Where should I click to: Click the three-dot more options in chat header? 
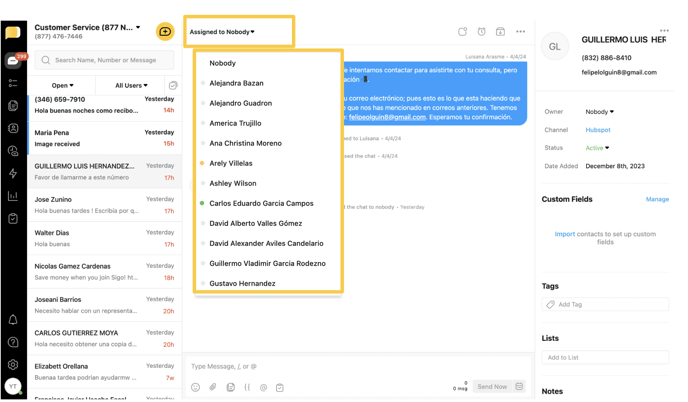[520, 32]
